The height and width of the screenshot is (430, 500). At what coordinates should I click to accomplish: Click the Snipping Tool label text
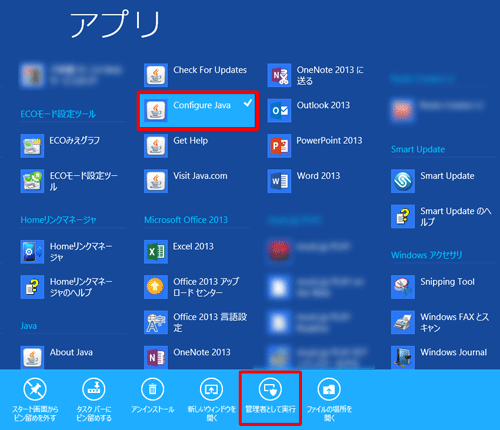point(447,282)
